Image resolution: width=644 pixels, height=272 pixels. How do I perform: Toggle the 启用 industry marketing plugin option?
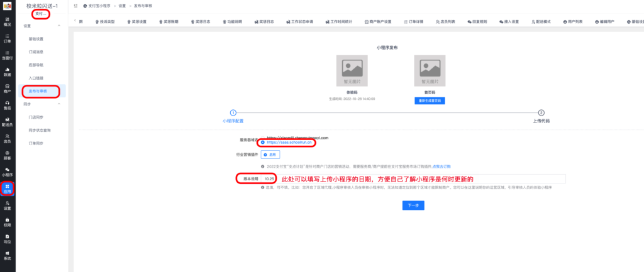pyautogui.click(x=270, y=155)
